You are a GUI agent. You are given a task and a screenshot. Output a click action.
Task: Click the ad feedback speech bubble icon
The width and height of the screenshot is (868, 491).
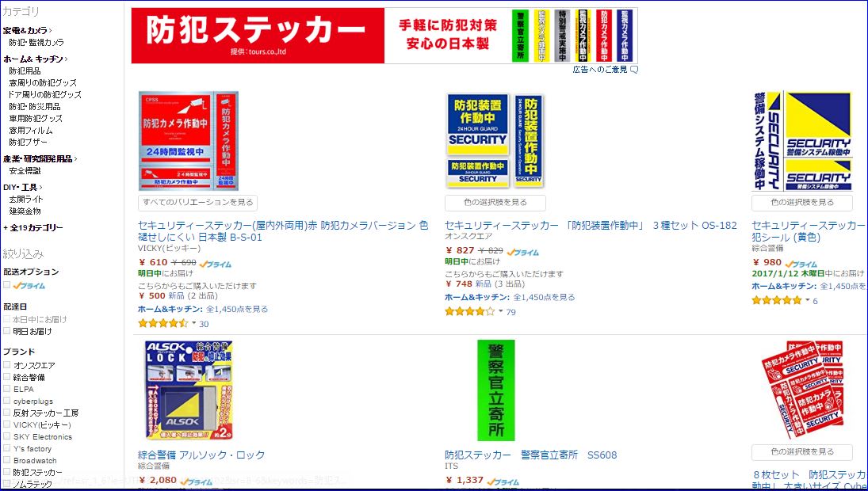[x=634, y=70]
